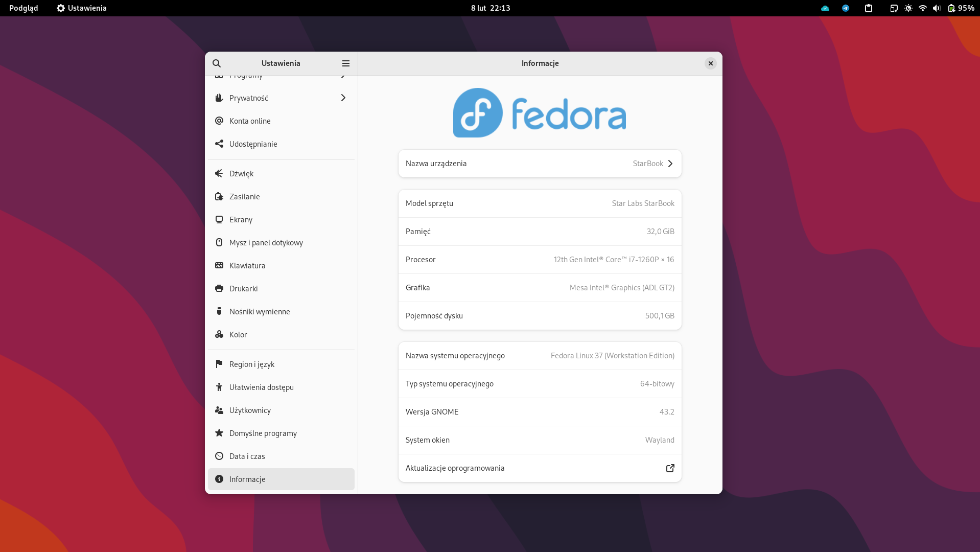Viewport: 980px width, 552px height.
Task: Open Data i czas clock icon
Action: pos(219,456)
